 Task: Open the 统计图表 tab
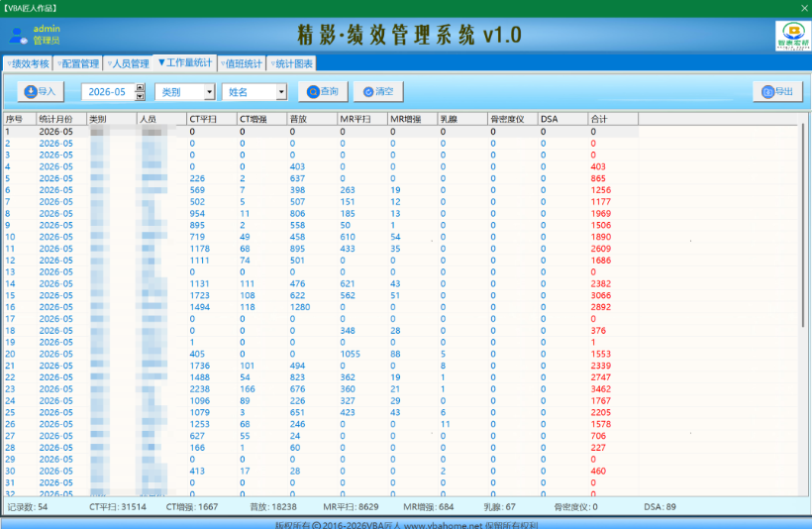click(291, 63)
